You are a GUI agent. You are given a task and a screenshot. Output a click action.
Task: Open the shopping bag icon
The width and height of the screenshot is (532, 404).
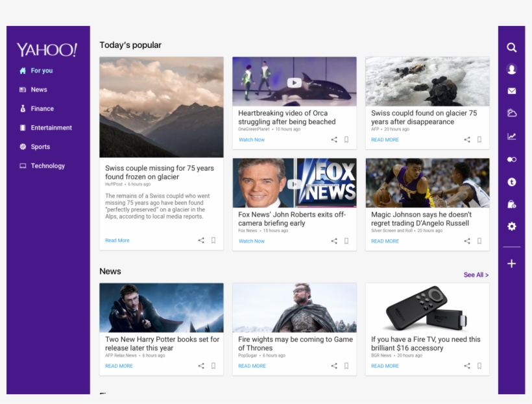[x=512, y=204]
